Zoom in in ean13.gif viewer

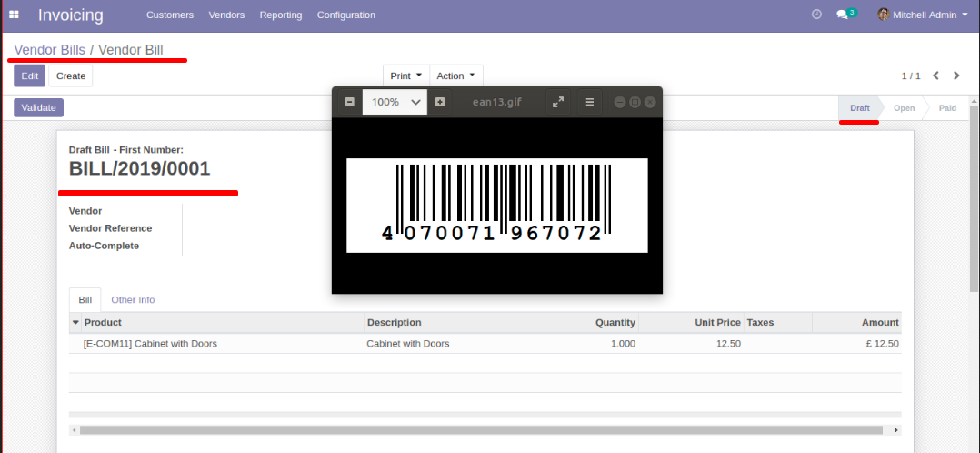(440, 102)
